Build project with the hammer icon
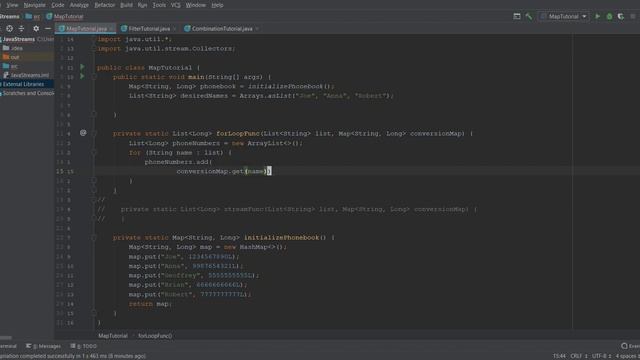The height and width of the screenshot is (360, 640). (529, 16)
